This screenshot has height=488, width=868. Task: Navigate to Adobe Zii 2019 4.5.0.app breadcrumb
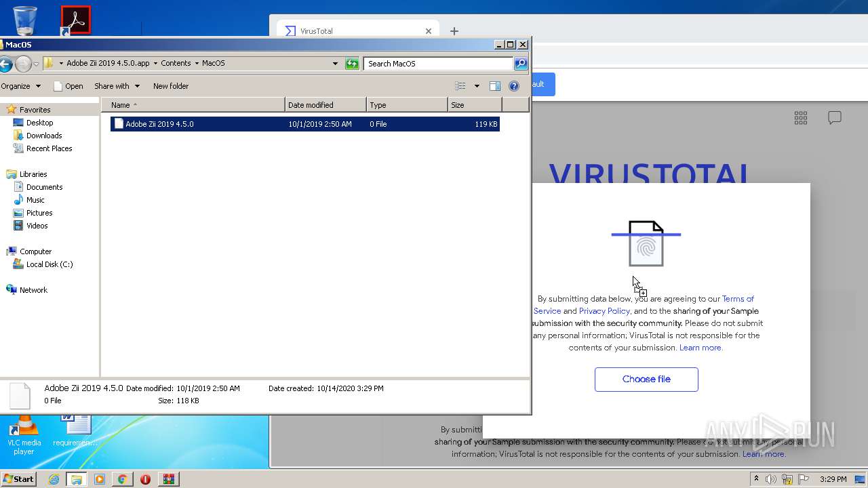pos(108,63)
